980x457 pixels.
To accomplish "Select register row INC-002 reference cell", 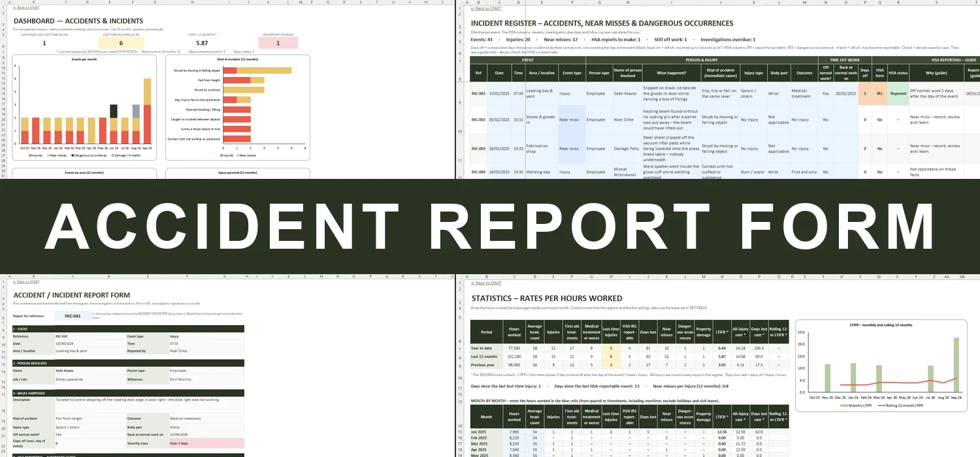I will click(479, 120).
